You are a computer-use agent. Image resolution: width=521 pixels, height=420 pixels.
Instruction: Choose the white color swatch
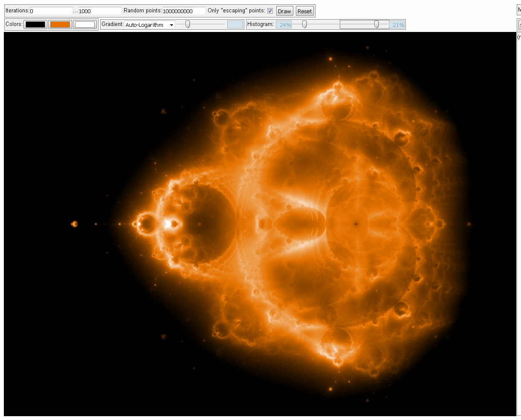click(x=85, y=25)
